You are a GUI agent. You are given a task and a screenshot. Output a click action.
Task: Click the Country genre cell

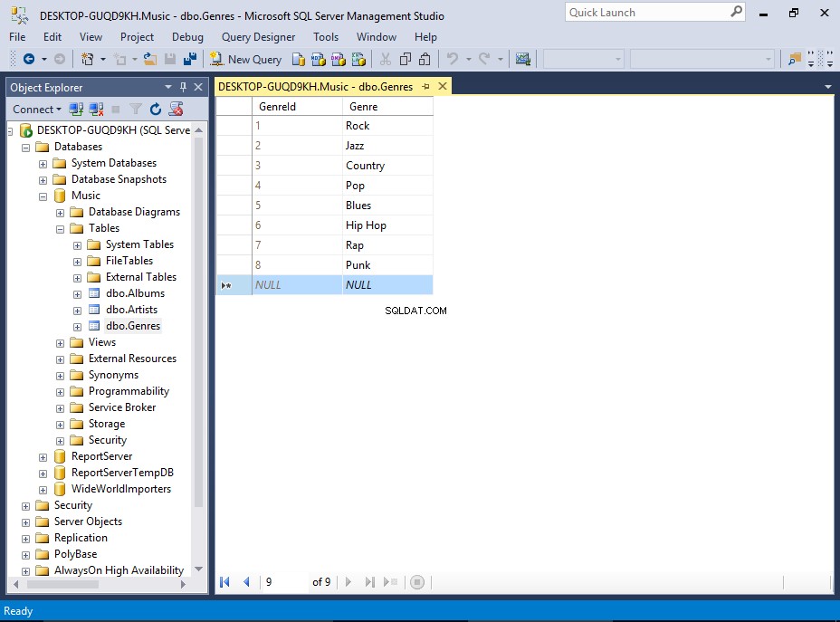(387, 166)
